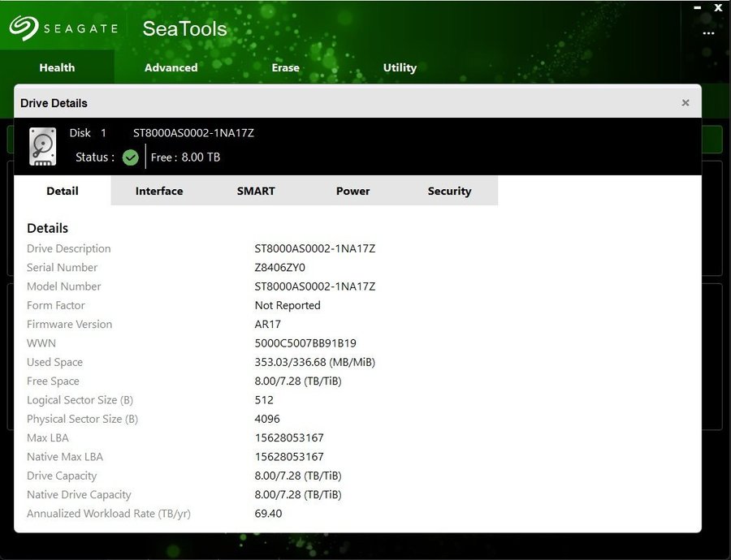This screenshot has width=731, height=560.
Task: Click the serial number value Z8406ZY0
Action: (x=279, y=268)
